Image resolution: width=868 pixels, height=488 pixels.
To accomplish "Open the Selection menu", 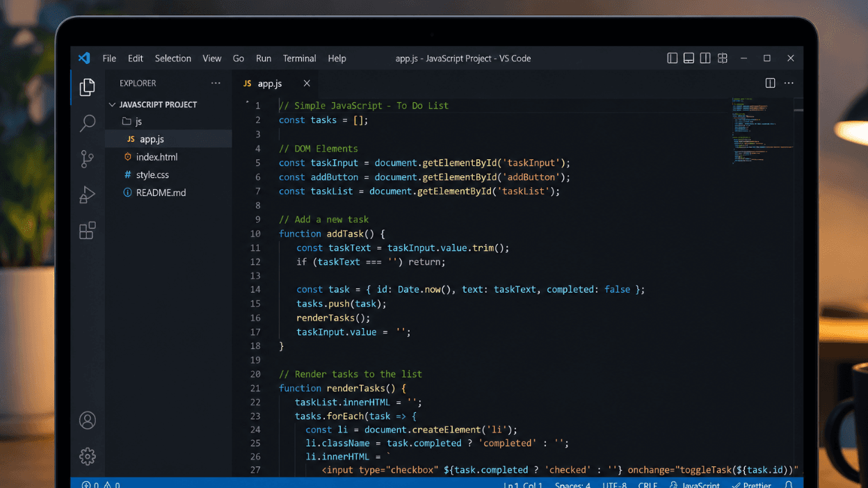I will pos(172,58).
